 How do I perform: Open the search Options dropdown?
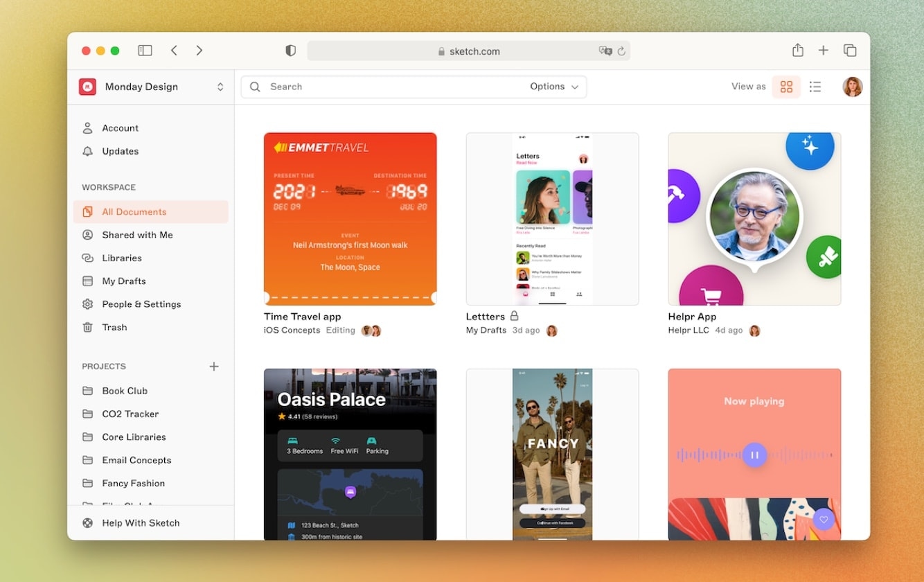554,87
